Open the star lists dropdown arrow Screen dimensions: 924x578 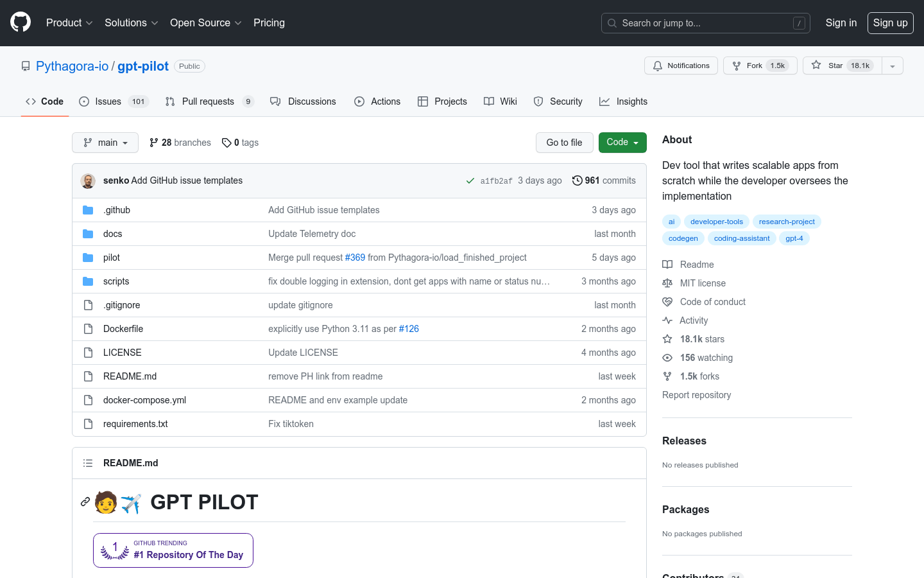pos(893,66)
